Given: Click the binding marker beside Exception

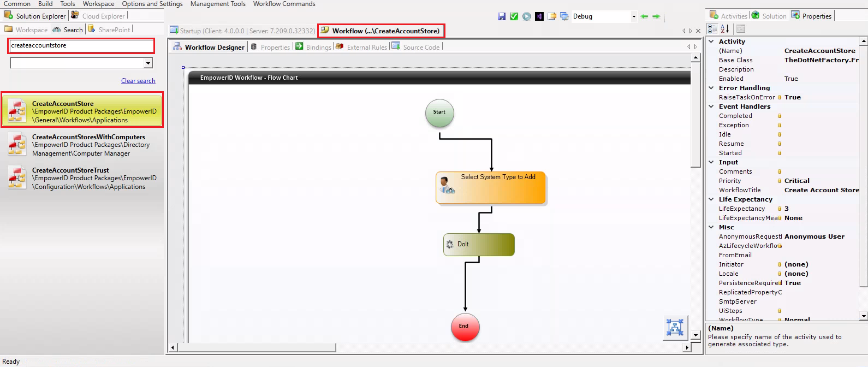Looking at the screenshot, I should point(780,125).
